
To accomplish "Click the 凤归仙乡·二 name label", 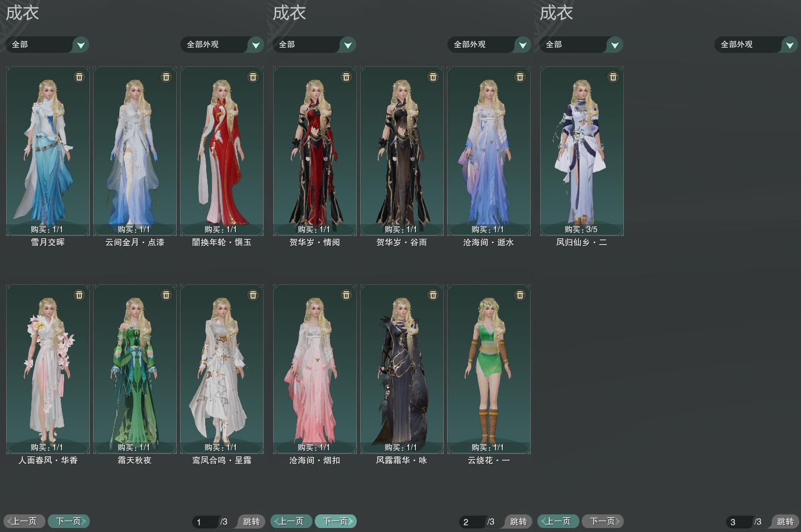I will tap(582, 242).
